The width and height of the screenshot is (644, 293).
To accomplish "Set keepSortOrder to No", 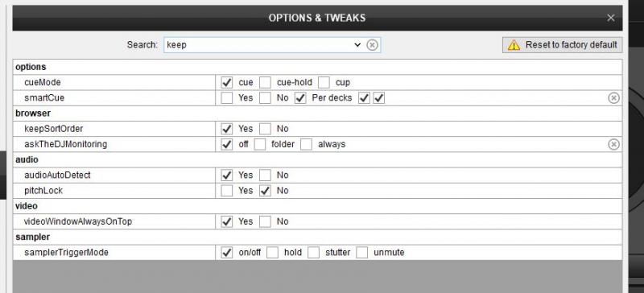I will tap(266, 129).
